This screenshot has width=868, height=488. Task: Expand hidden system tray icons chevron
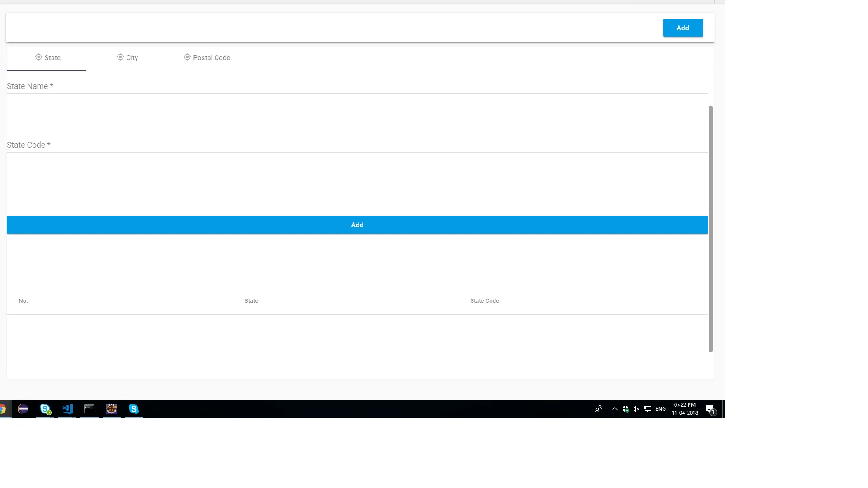614,409
